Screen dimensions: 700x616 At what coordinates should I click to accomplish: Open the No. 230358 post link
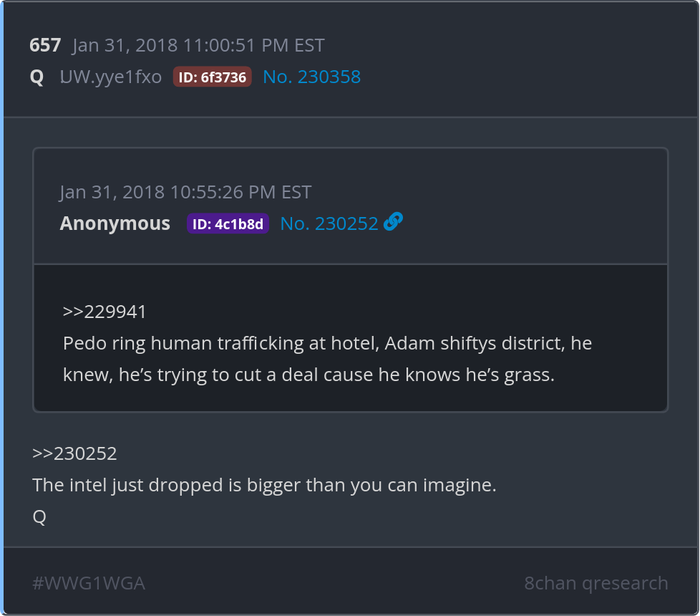311,77
